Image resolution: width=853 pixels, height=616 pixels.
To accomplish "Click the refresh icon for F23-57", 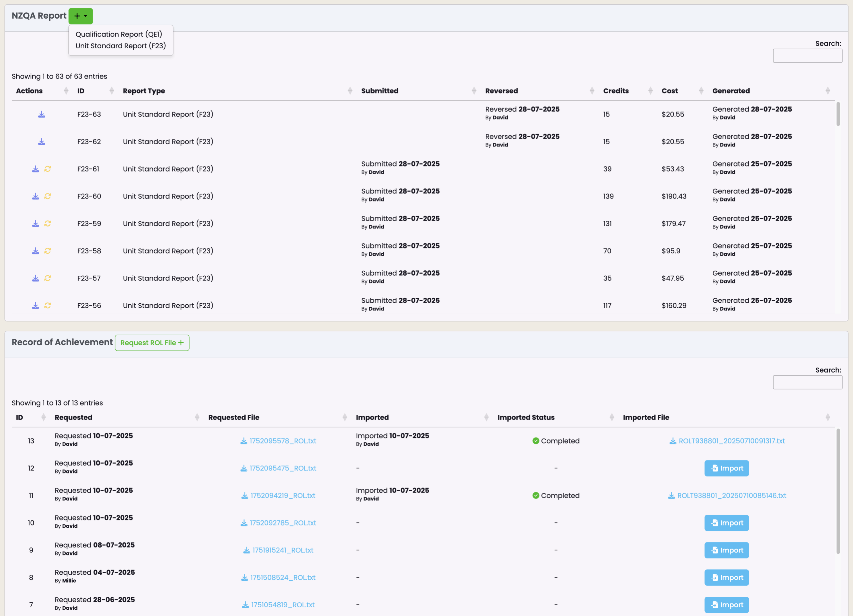I will pyautogui.click(x=47, y=278).
